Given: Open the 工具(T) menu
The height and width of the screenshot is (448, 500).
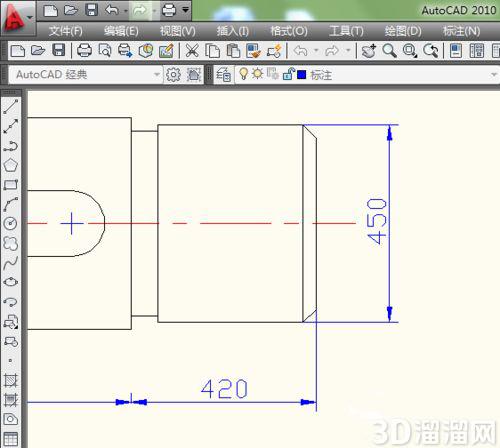Looking at the screenshot, I should [346, 31].
